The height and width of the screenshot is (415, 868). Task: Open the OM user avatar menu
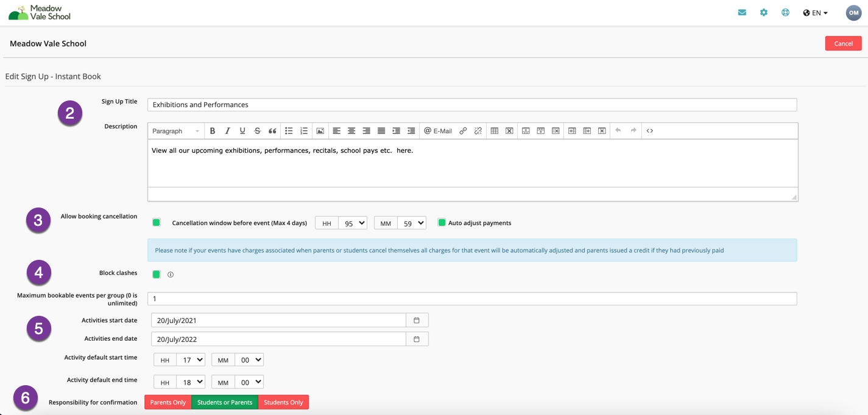853,13
